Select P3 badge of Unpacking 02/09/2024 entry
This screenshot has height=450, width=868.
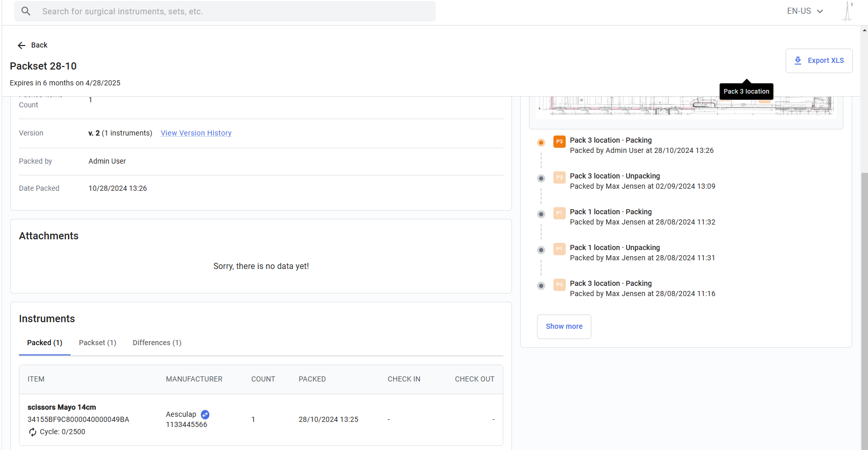coord(560,177)
